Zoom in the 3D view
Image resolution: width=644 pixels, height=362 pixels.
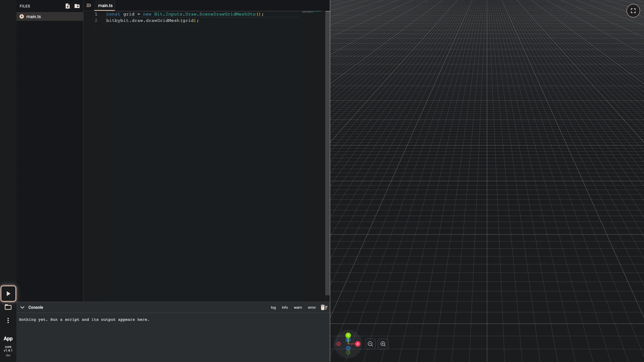click(x=383, y=344)
